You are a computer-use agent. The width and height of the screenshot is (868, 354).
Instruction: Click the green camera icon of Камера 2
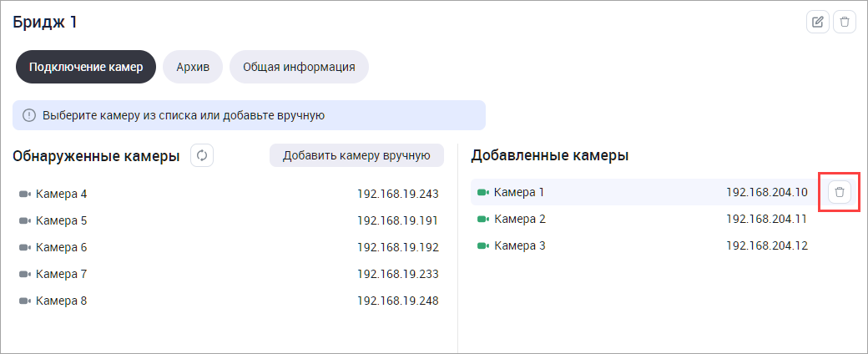pyautogui.click(x=482, y=219)
